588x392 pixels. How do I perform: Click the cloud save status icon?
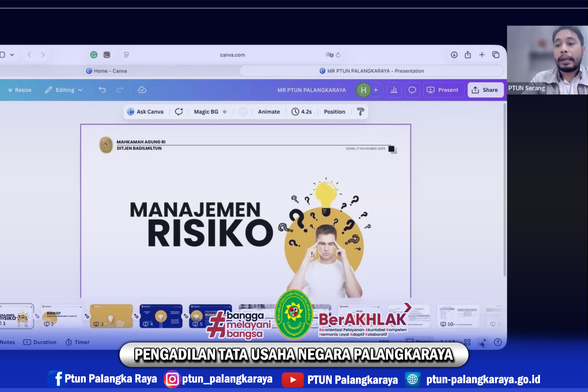click(142, 90)
